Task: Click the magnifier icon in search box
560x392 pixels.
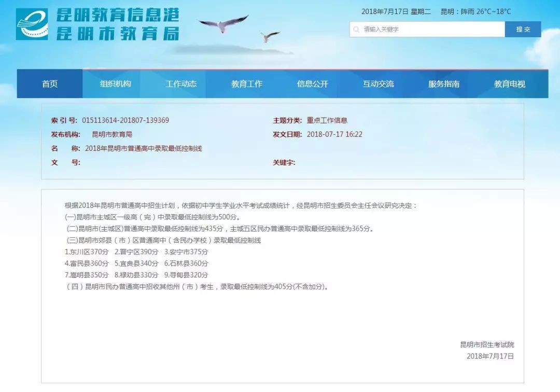Action: click(x=356, y=30)
